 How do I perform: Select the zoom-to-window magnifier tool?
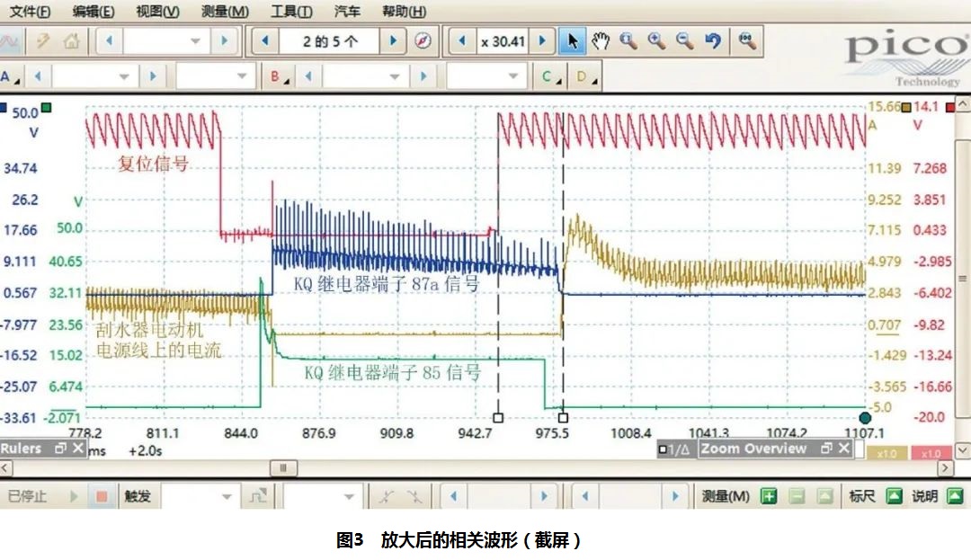point(628,41)
